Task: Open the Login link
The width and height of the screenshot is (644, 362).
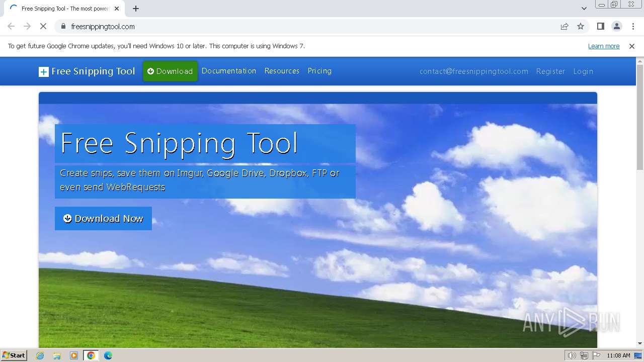Action: [583, 71]
